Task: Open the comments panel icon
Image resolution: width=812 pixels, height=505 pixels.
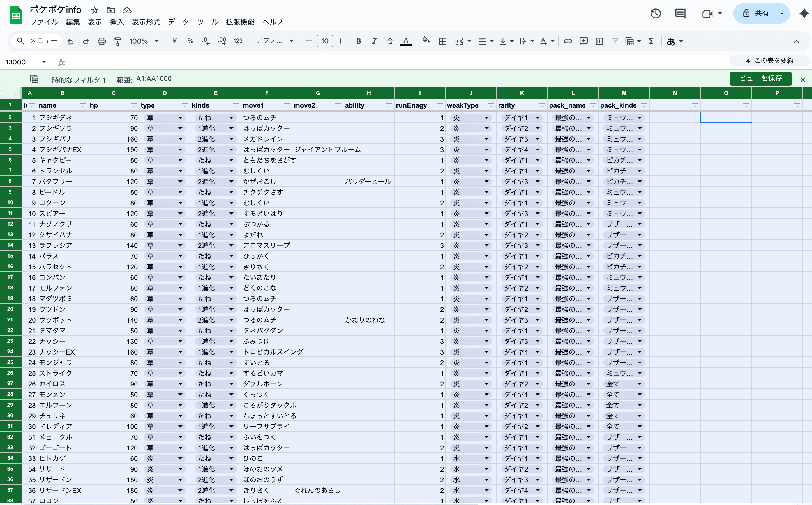Action: tap(680, 13)
